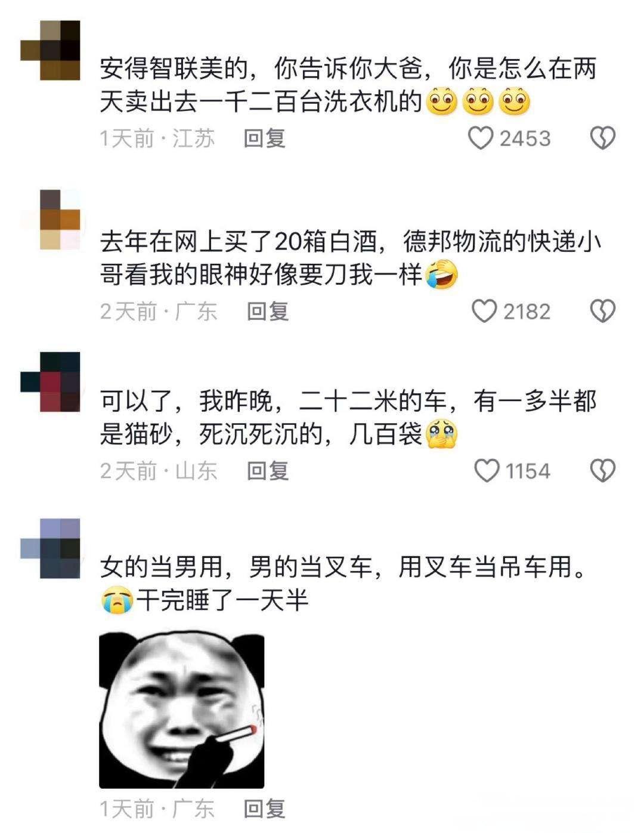This screenshot has width=644, height=833.
Task: Open avatar of the 叉车 commenter
Action: tap(50, 548)
